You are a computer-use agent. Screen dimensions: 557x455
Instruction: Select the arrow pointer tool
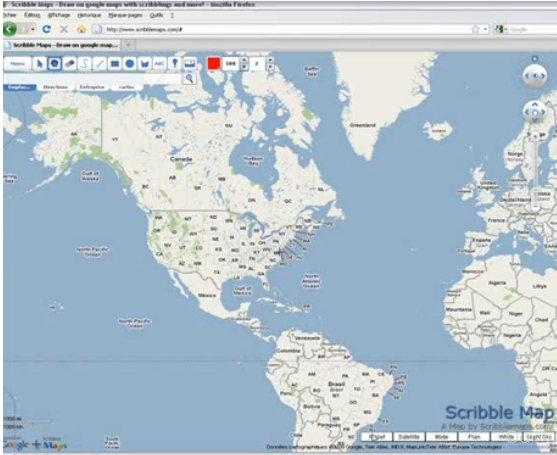(39, 64)
